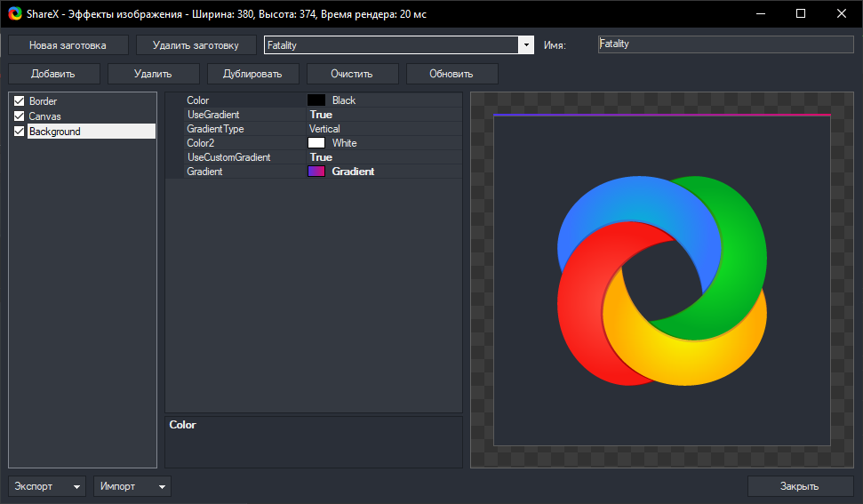Image resolution: width=863 pixels, height=504 pixels.
Task: Select the Color2 property label
Action: coord(200,143)
